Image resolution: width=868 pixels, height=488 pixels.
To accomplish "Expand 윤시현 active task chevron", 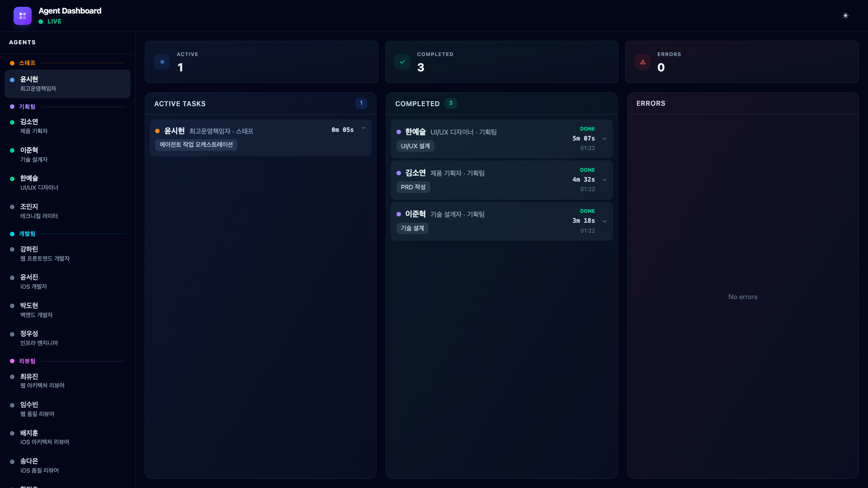I will tap(363, 128).
